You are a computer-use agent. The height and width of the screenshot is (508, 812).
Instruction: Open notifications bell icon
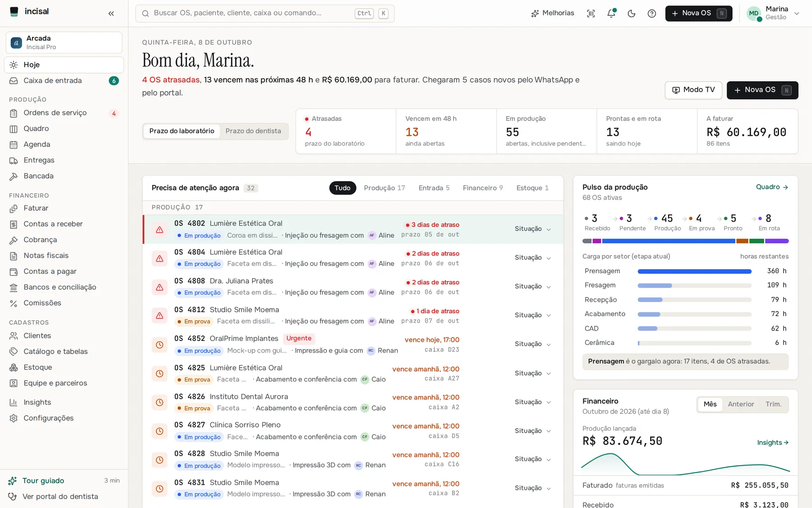pos(611,14)
